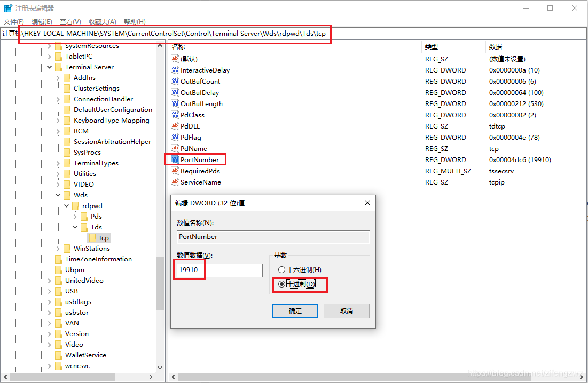Viewport: 588px width, 383px height.
Task: Cancel the DWORD edit with 取消
Action: click(x=347, y=311)
